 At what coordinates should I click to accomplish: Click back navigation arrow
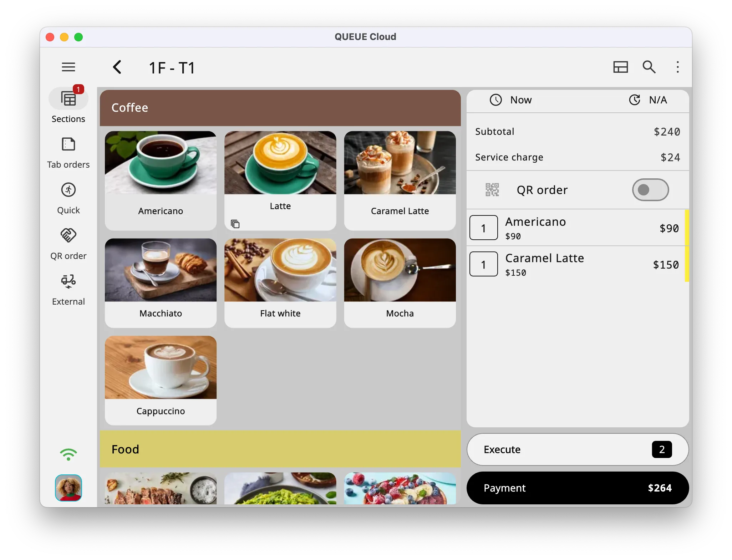117,66
